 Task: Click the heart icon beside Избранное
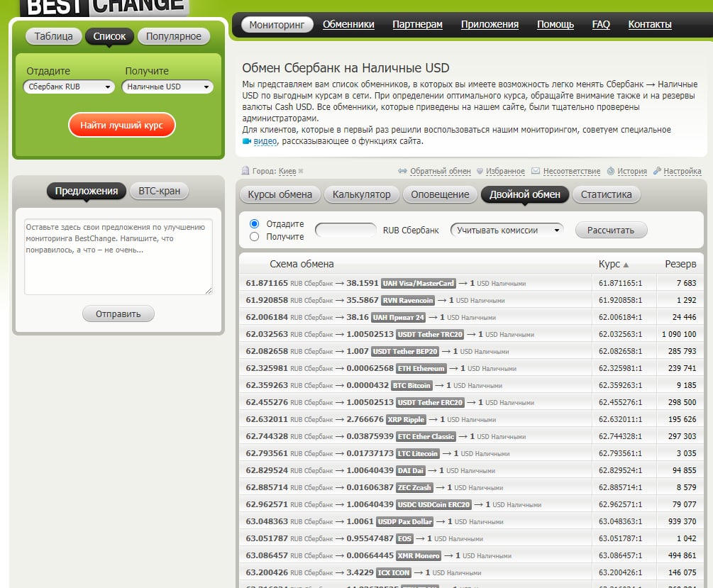tap(480, 172)
